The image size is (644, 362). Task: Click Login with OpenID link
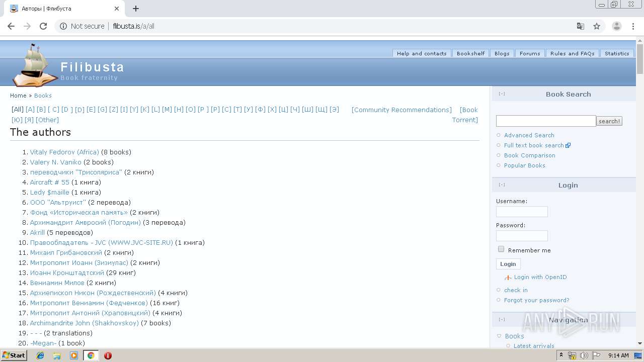[x=540, y=277]
